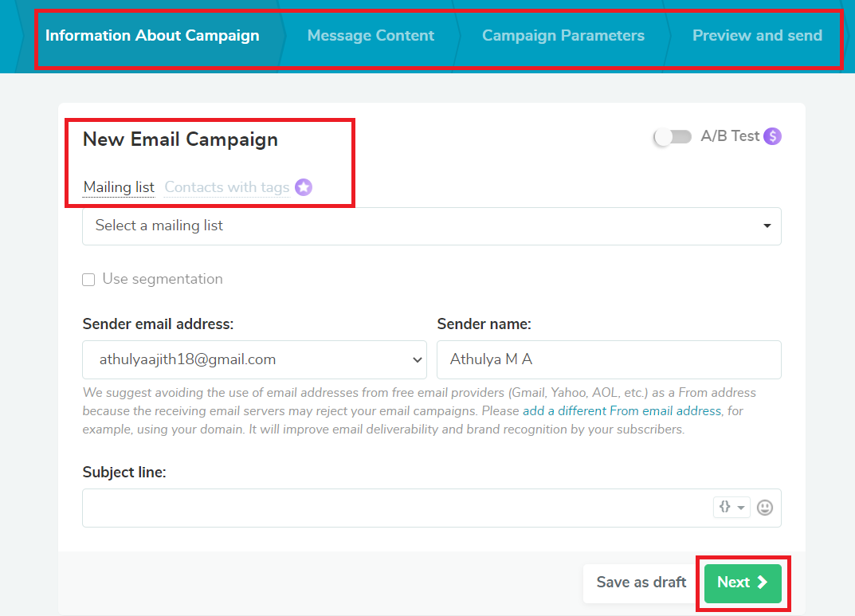Screen dimensions: 855x616
Task: Expand the variables dropdown arrow in Subject line
Action: point(741,508)
